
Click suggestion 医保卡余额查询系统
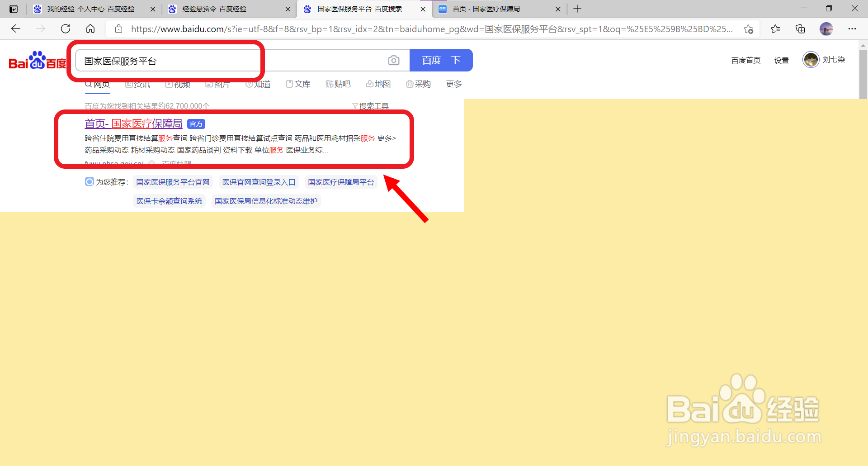[x=170, y=201]
